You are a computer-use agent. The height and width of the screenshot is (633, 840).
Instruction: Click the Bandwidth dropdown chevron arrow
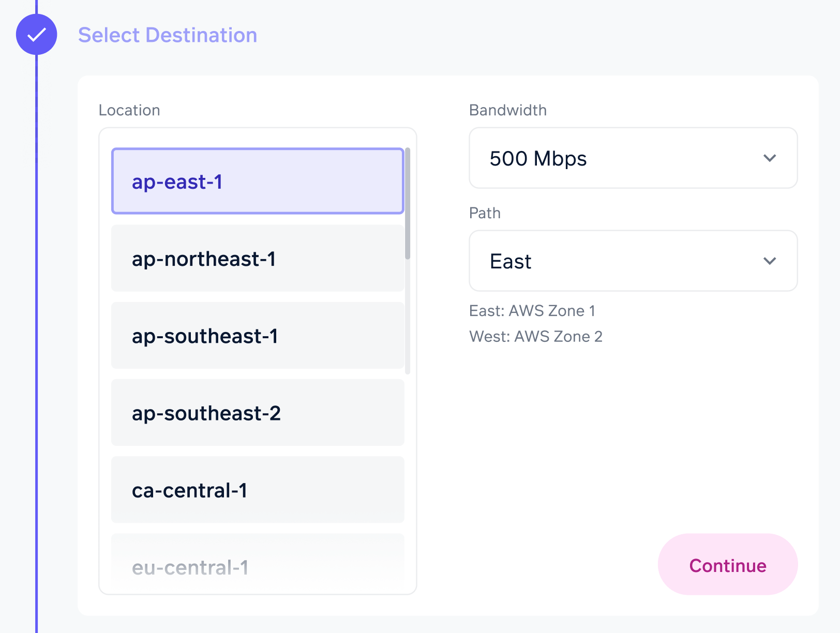tap(770, 158)
